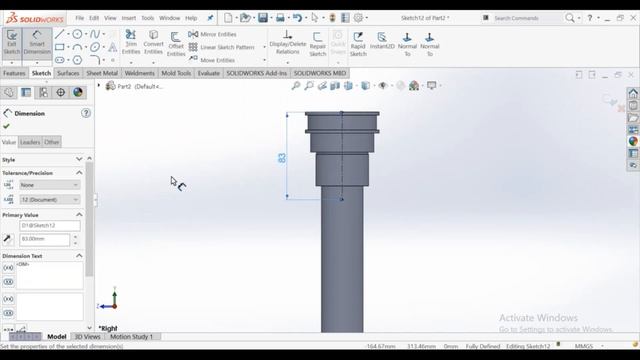Switch to the Sheet Metal tab
This screenshot has height=360, width=640.
102,73
